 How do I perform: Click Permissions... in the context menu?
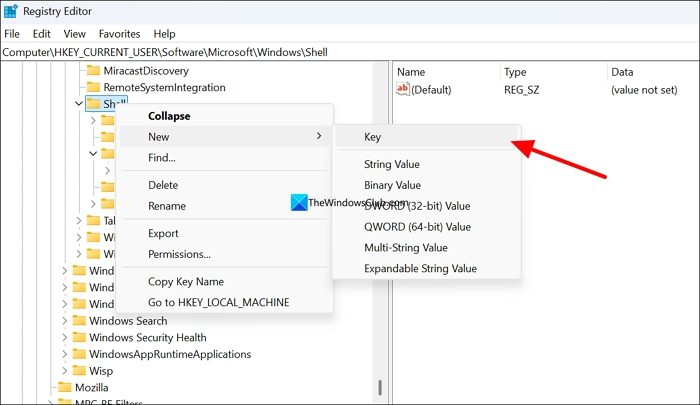(179, 254)
